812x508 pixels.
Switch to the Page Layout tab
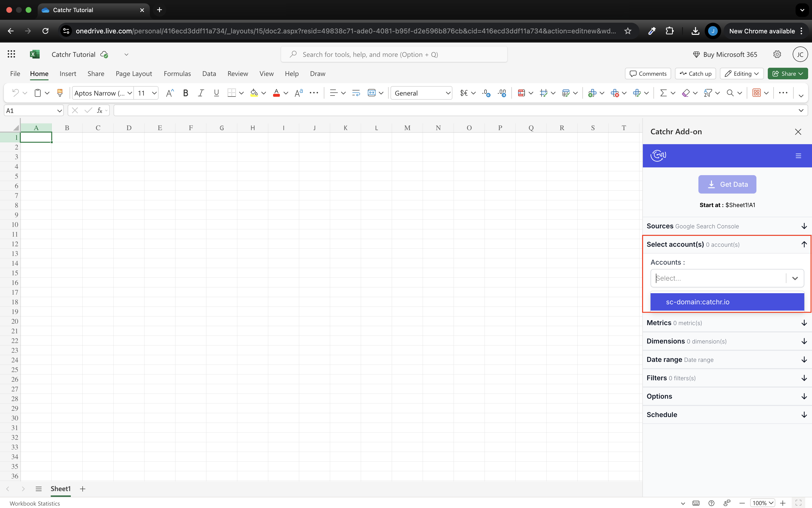pos(134,74)
